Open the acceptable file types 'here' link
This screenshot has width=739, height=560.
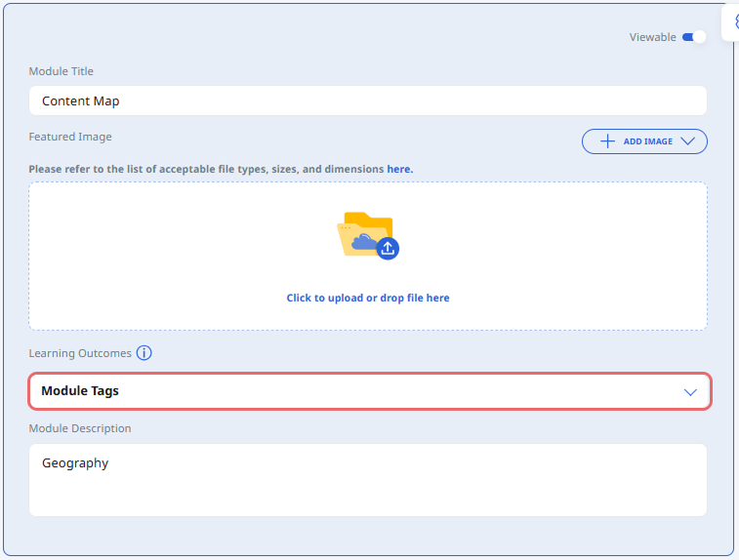click(399, 169)
